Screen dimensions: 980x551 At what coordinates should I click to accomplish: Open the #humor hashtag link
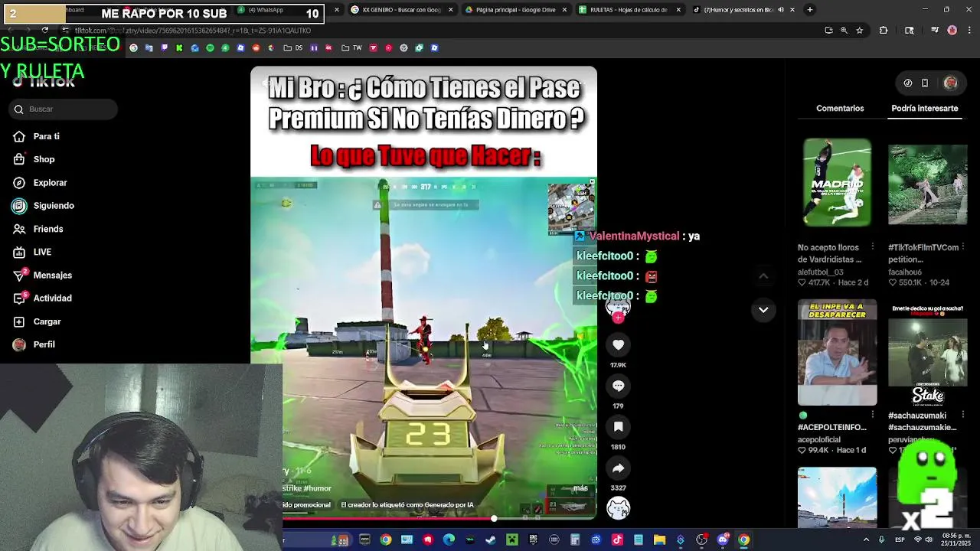coord(317,488)
